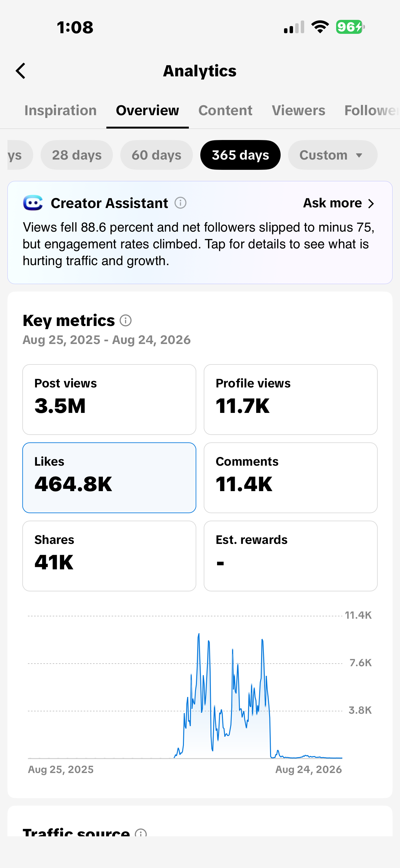
Task: Tap the Ask more chevron
Action: click(x=371, y=204)
